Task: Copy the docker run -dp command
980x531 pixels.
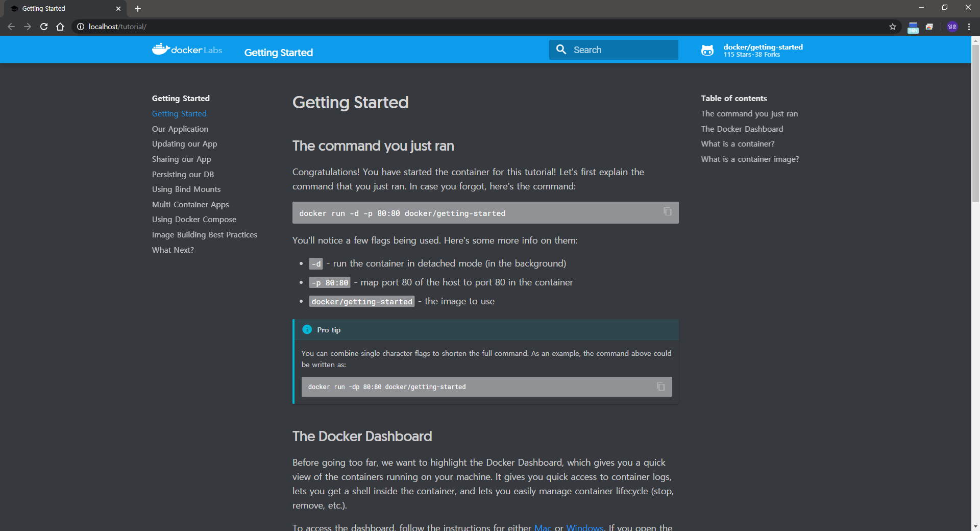Action: pos(661,387)
